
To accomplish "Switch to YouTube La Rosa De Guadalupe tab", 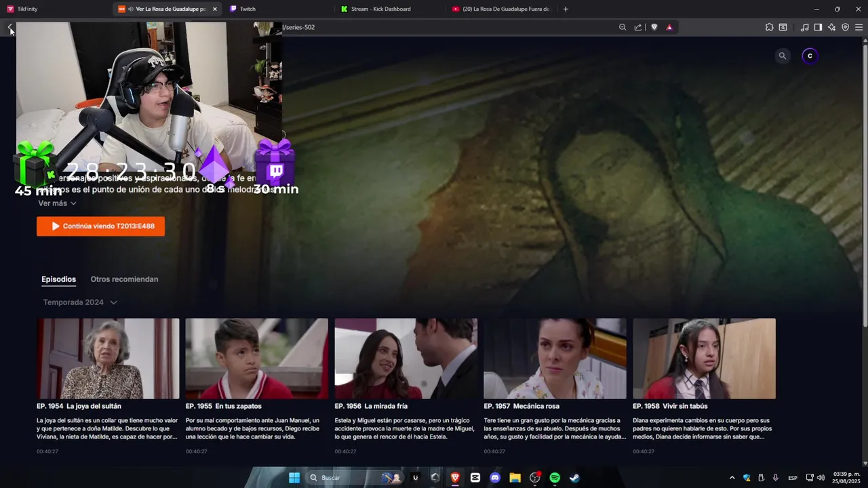I will 502,9.
